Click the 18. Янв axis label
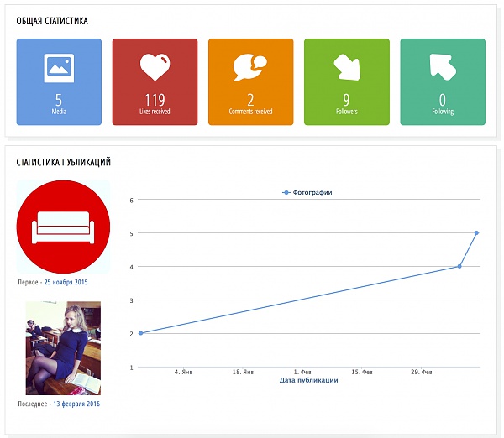Screen dimensions: 504x438 [x=243, y=373]
